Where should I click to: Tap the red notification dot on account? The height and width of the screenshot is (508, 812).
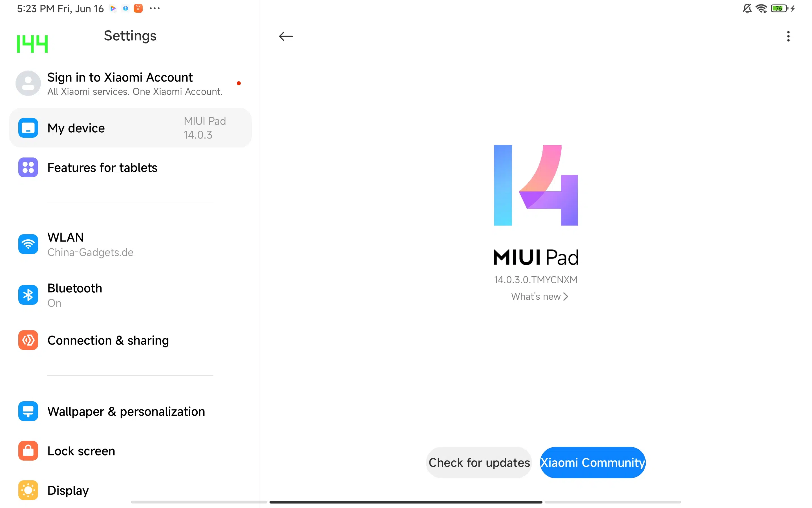click(239, 83)
